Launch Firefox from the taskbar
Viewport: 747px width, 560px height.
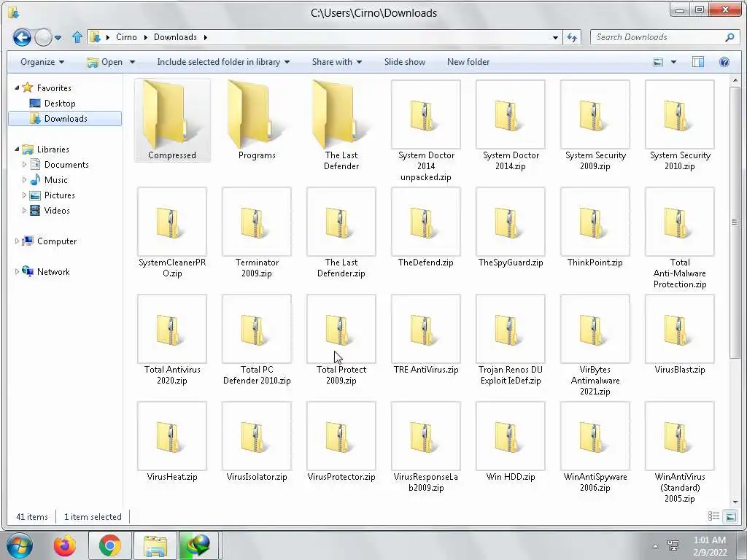coord(65,545)
